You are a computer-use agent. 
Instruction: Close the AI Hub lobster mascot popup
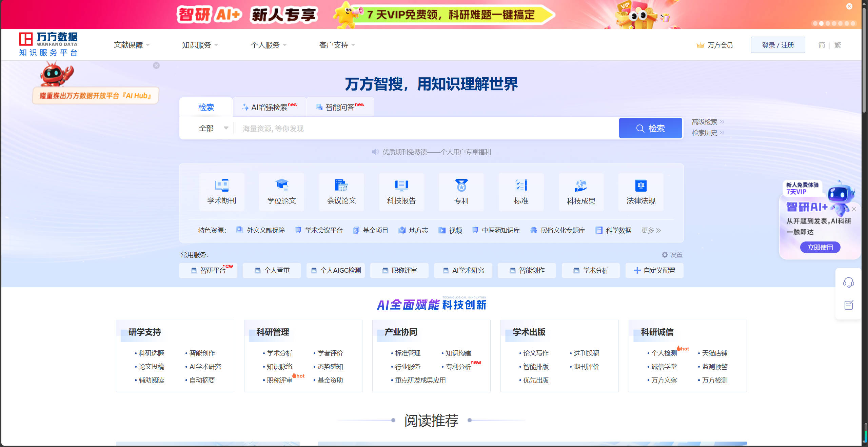coord(156,65)
